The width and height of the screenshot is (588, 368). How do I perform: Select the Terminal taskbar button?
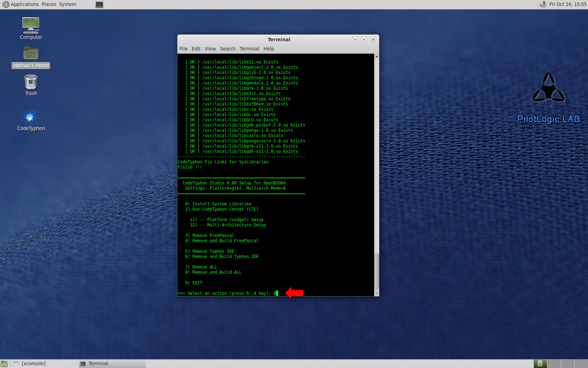[98, 363]
